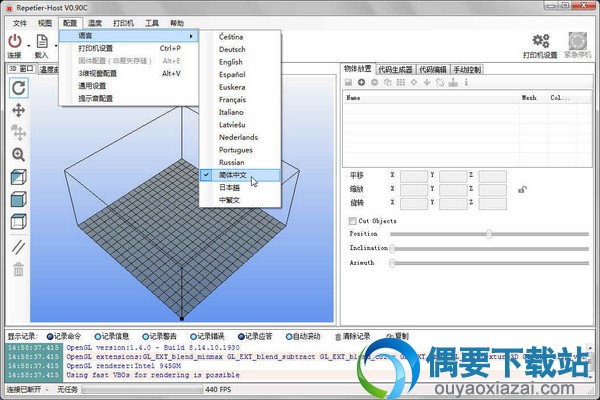Image resolution: width=600 pixels, height=400 pixels.
Task: Select the Move view arrows tool
Action: click(18, 111)
